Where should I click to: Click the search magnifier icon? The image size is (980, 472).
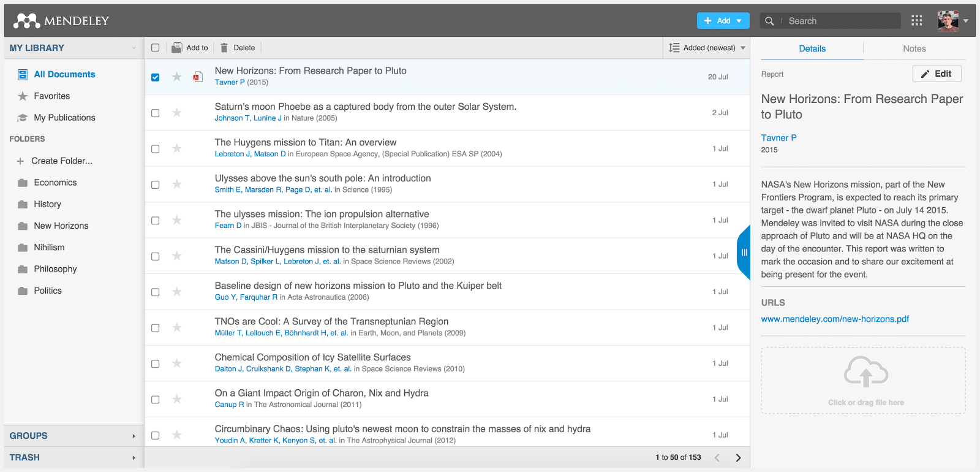tap(769, 21)
